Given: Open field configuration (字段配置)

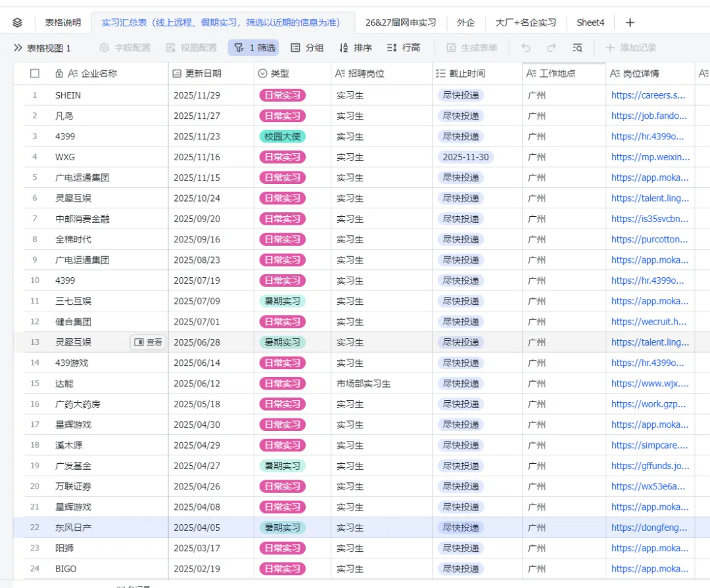Looking at the screenshot, I should point(126,47).
